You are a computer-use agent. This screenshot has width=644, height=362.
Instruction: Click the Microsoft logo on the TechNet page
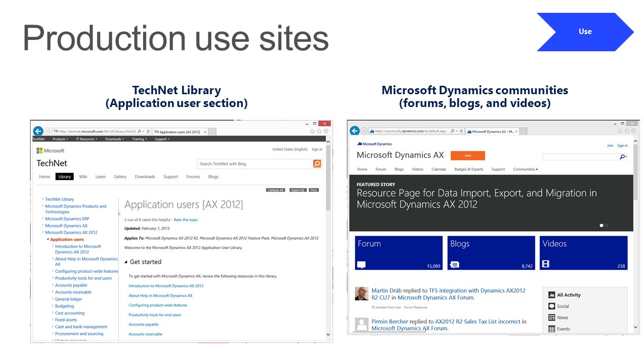[x=50, y=150]
